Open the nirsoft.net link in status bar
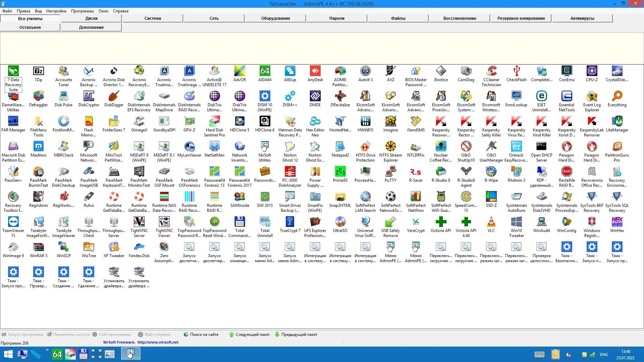This screenshot has width=644, height=362. pos(158,343)
